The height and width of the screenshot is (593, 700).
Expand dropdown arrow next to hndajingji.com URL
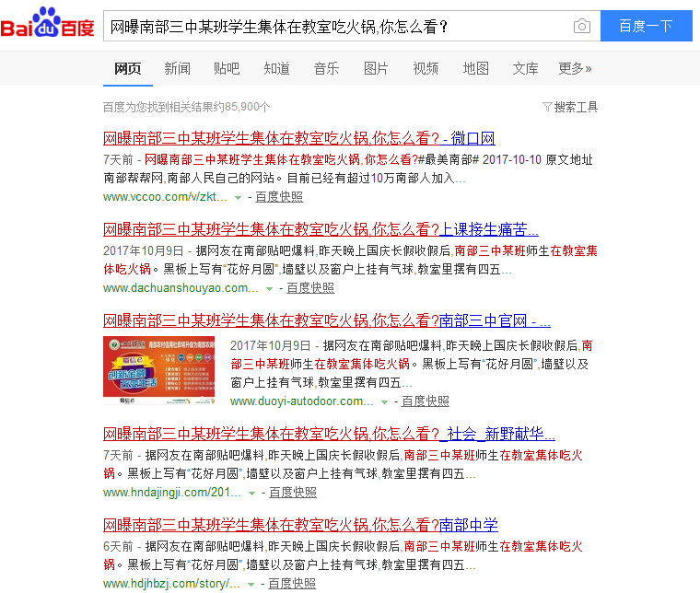coord(251,494)
